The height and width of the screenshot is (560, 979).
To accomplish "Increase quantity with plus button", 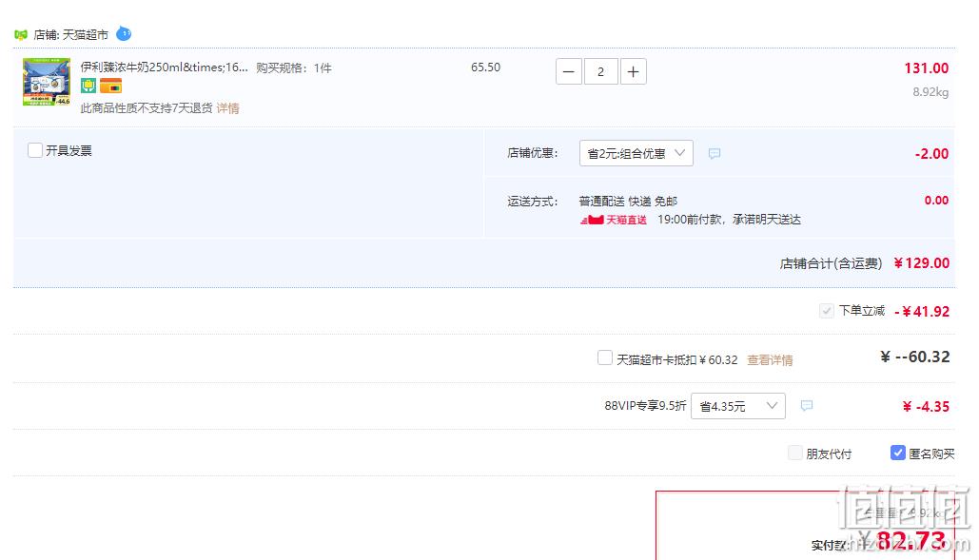I will point(633,71).
